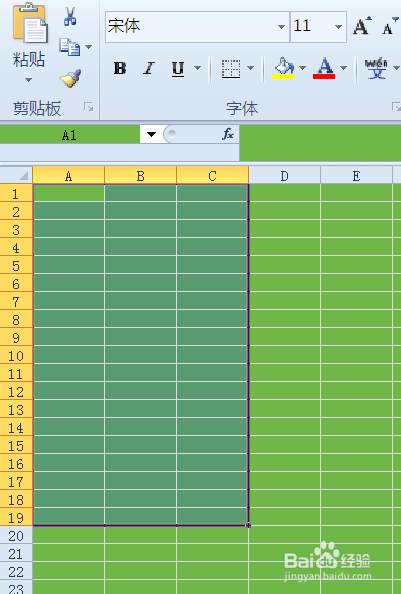401x594 pixels.
Task: Click cell D7
Action: click(x=284, y=301)
